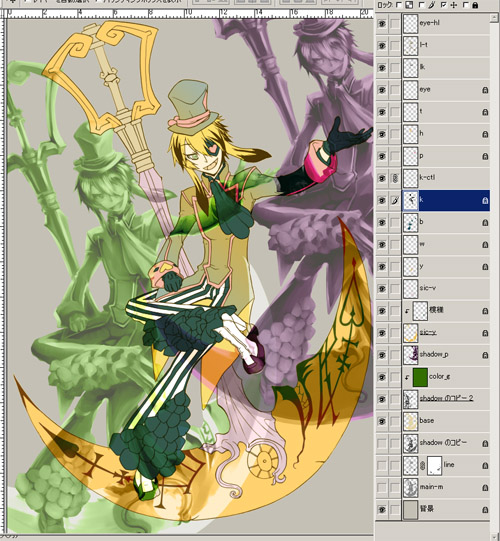Image resolution: width=500 pixels, height=541 pixels.
Task: Click the lock icon on shadow のコピー layer
Action: tap(485, 443)
